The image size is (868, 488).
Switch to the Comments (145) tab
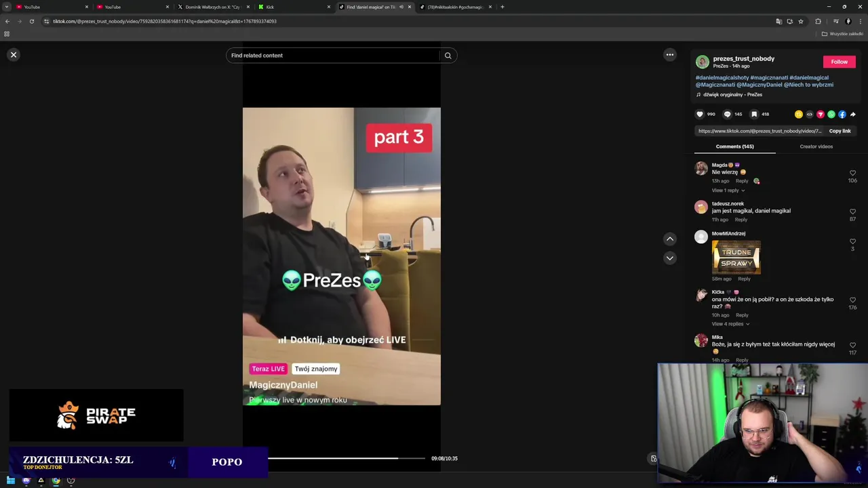click(x=734, y=146)
